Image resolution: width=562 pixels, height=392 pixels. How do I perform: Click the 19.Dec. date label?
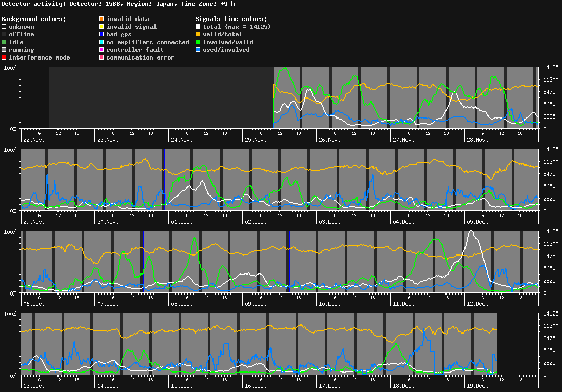click(x=476, y=386)
